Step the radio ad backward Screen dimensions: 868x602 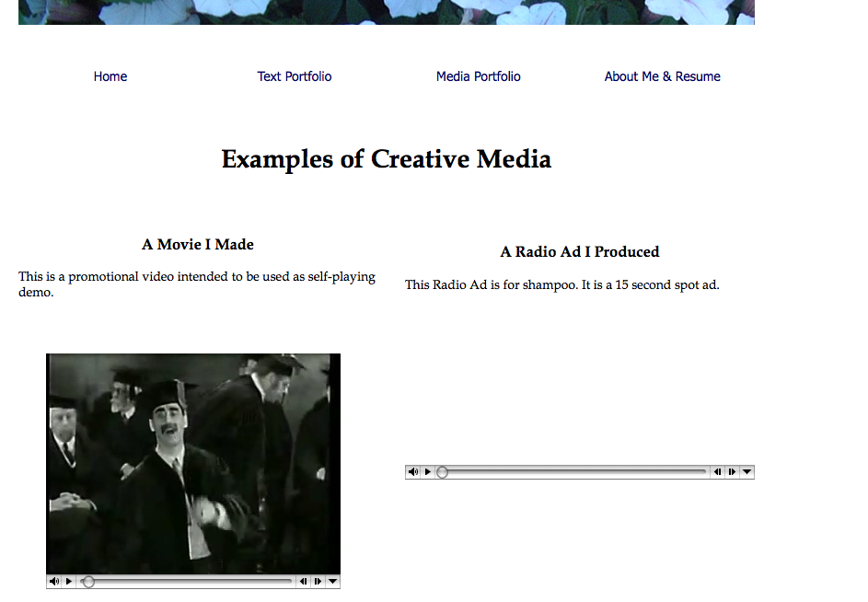(717, 472)
